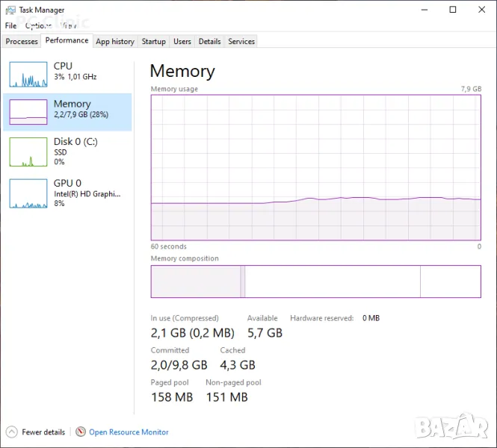Switch to the App history tab
497x448 pixels.
tap(115, 42)
